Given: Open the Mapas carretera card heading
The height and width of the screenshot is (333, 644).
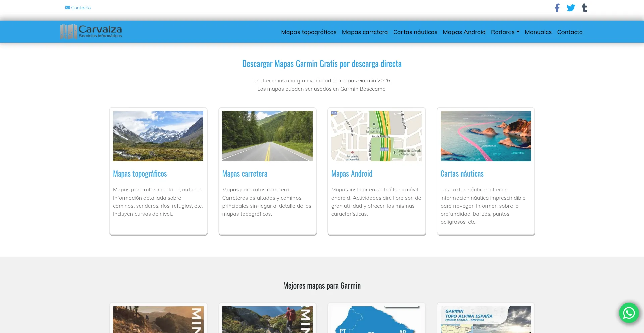Looking at the screenshot, I should tap(245, 174).
